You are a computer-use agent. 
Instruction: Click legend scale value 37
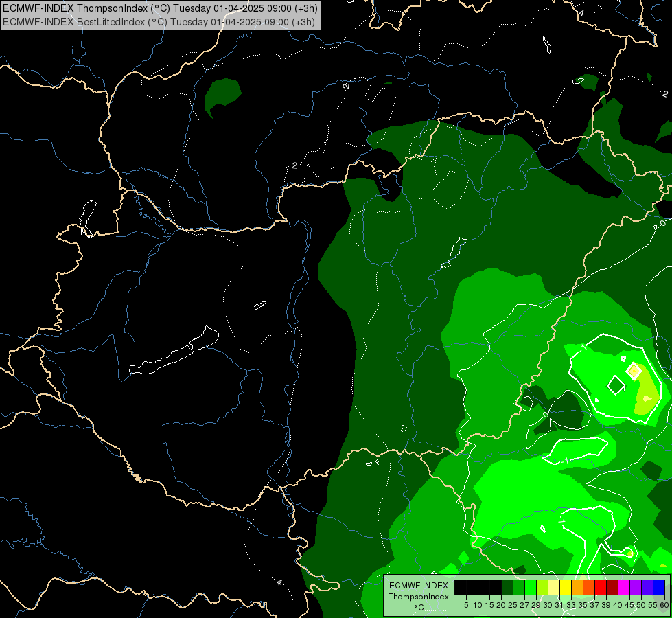point(594,605)
